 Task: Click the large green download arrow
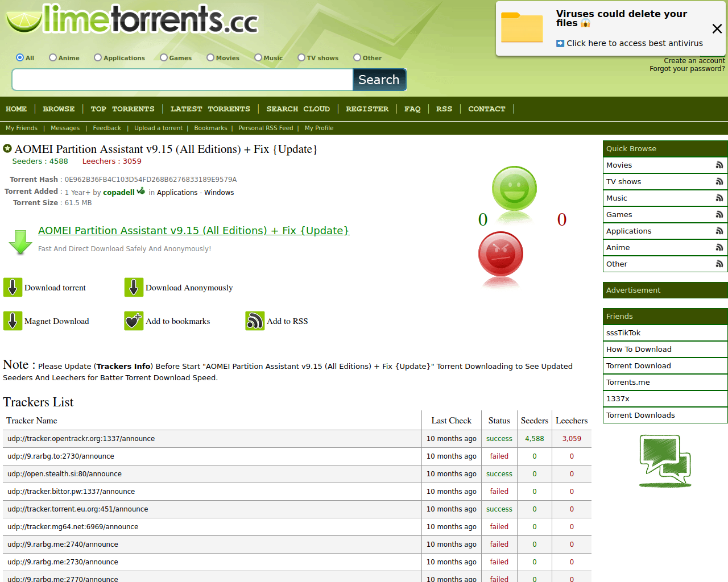pos(20,242)
